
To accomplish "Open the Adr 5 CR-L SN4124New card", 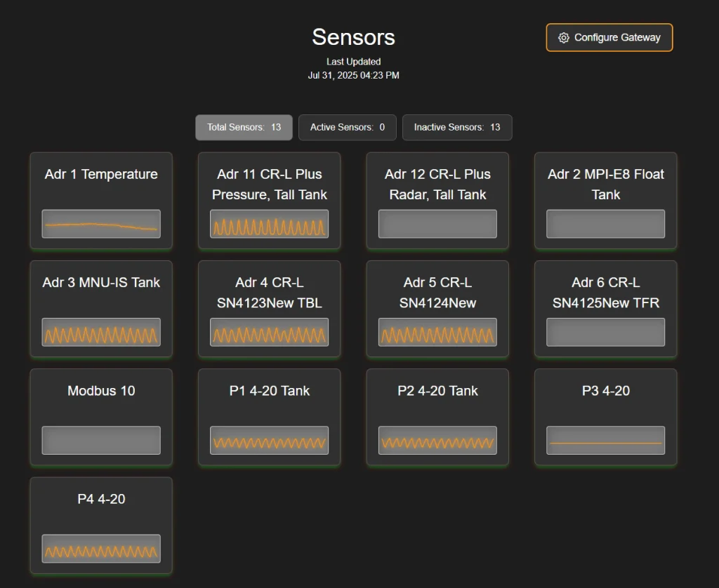I will pos(437,309).
